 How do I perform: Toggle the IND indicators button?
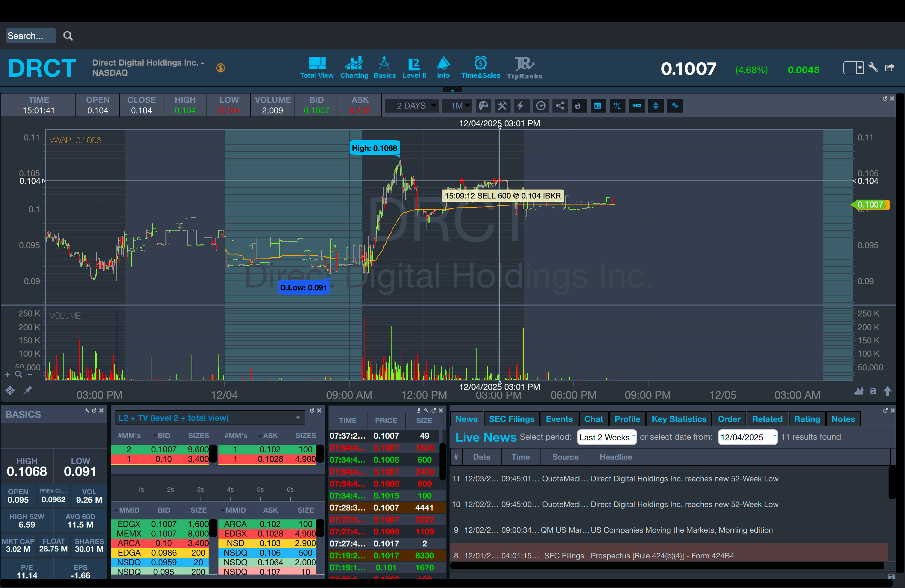coord(637,106)
